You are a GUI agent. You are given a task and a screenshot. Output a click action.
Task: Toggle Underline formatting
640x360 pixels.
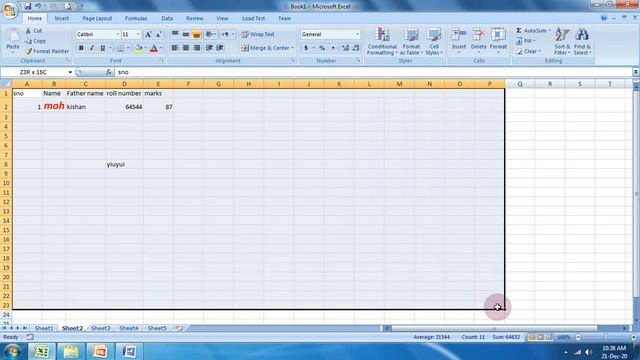pyautogui.click(x=102, y=48)
